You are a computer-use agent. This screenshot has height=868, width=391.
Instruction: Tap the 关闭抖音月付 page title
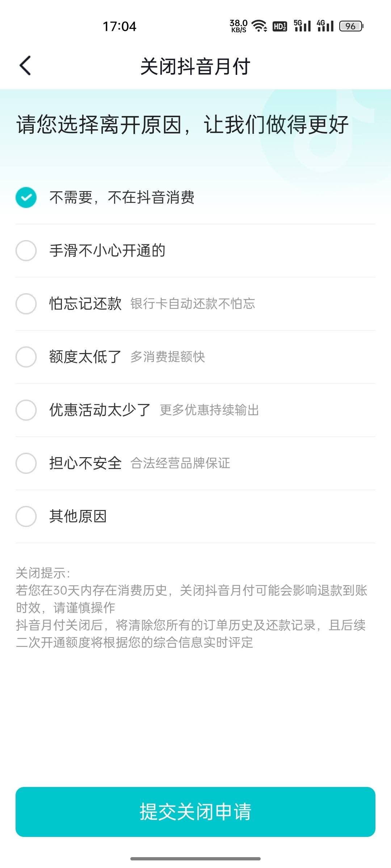(x=195, y=66)
